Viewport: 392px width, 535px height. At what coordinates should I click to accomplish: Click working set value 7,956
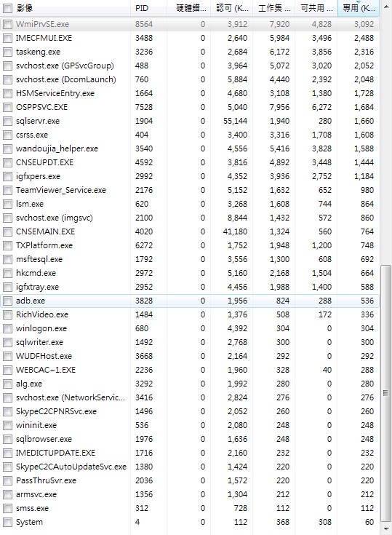click(x=279, y=107)
